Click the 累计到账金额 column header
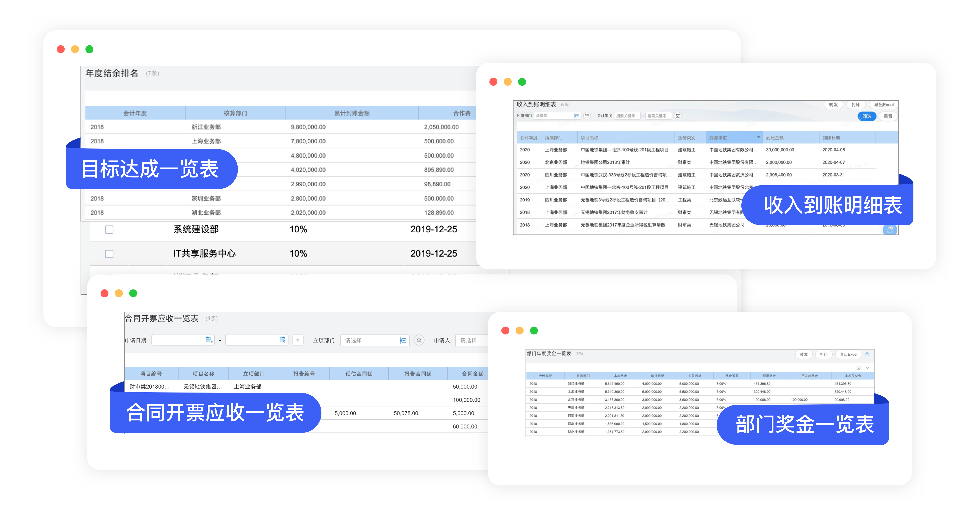980x516 pixels. pos(352,113)
